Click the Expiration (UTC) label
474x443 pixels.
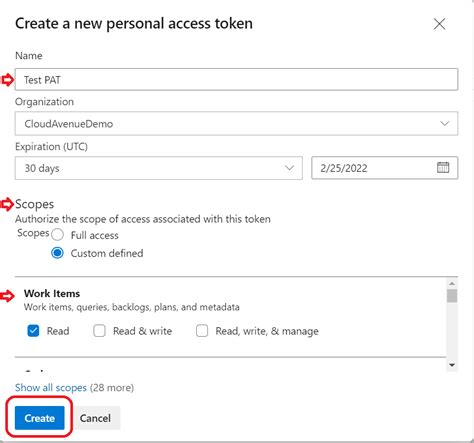(x=51, y=146)
